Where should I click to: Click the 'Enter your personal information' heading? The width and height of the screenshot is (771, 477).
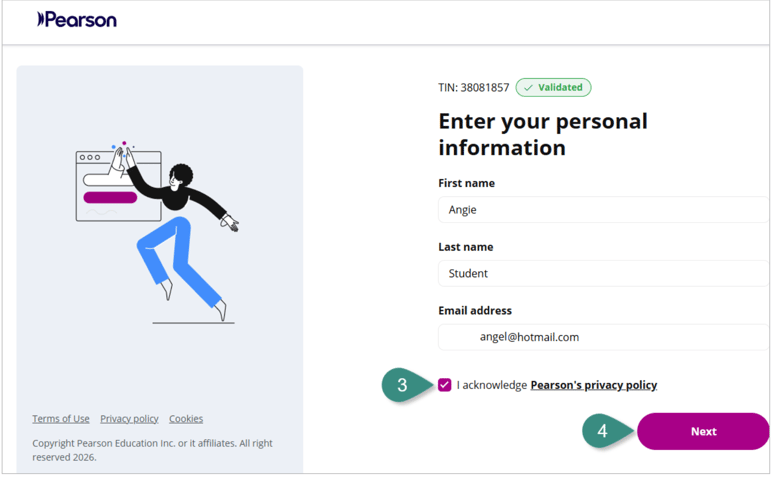[x=543, y=134]
